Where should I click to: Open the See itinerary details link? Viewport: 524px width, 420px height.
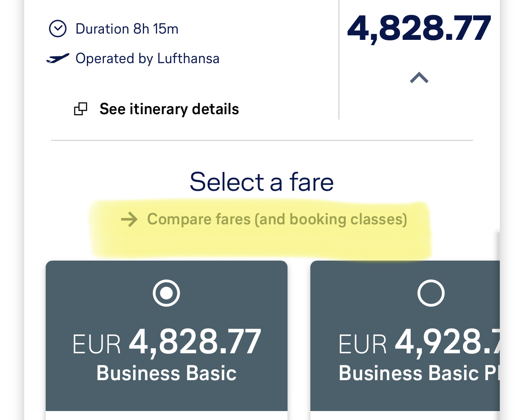click(x=169, y=109)
